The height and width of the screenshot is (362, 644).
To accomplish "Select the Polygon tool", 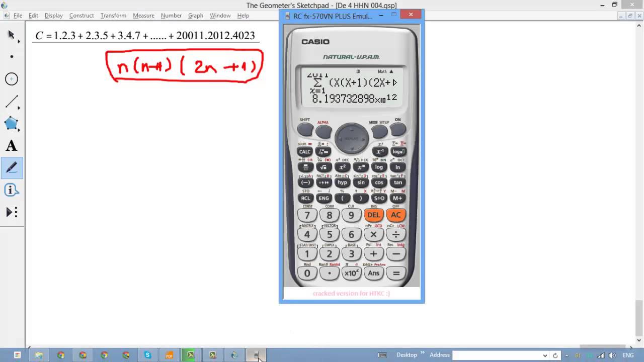I will (12, 124).
